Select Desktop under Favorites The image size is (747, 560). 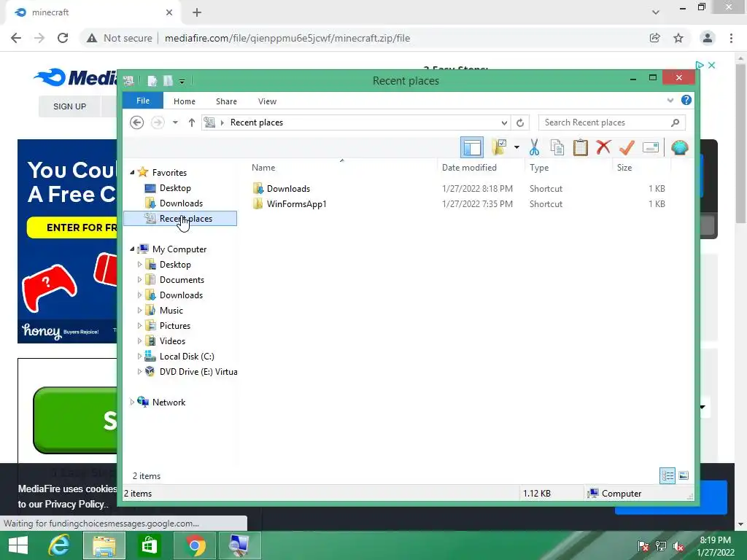coord(175,188)
